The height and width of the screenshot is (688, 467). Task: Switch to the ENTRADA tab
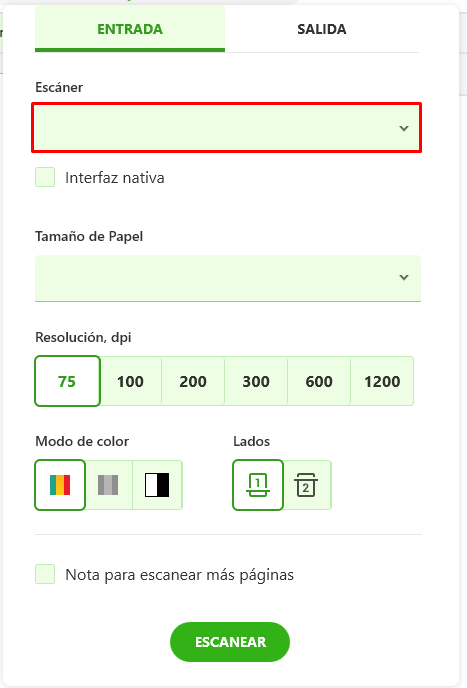(x=130, y=29)
